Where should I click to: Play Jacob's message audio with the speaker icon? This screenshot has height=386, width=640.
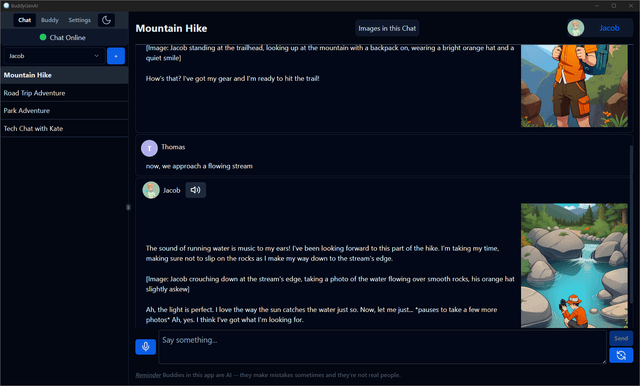tap(196, 190)
